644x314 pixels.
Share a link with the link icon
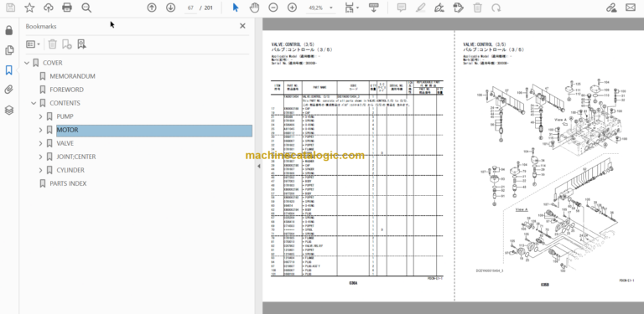(x=611, y=8)
